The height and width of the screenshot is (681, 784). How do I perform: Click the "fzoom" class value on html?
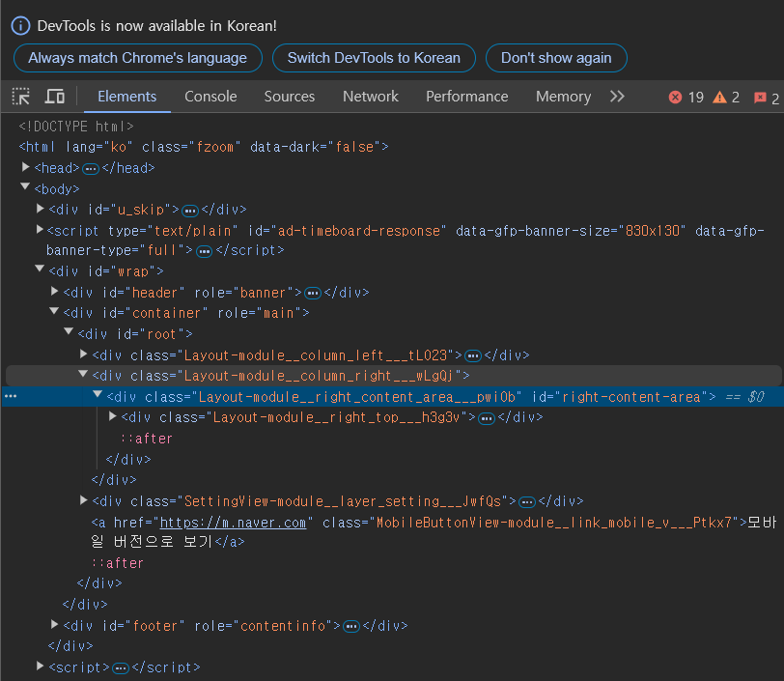pos(215,147)
